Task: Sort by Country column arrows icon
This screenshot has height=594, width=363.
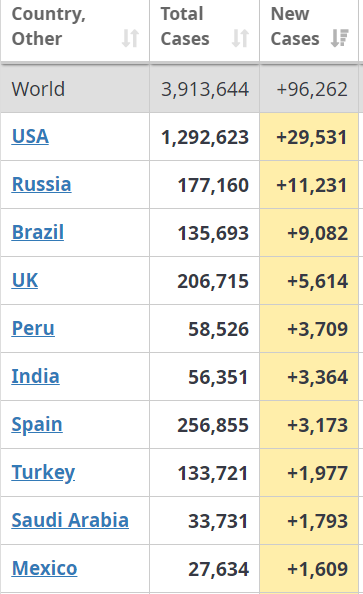Action: pyautogui.click(x=130, y=38)
